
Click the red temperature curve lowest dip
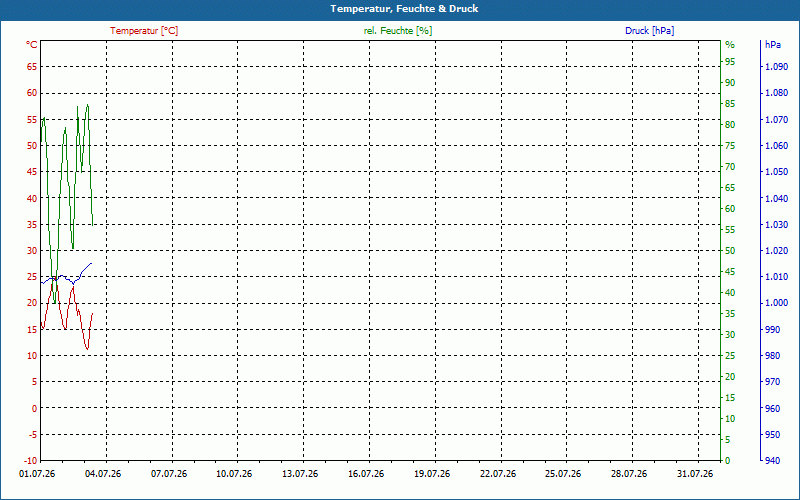click(88, 349)
